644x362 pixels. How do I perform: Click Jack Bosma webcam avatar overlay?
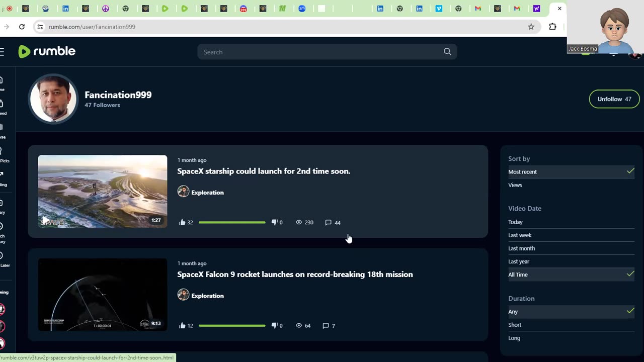point(606,27)
